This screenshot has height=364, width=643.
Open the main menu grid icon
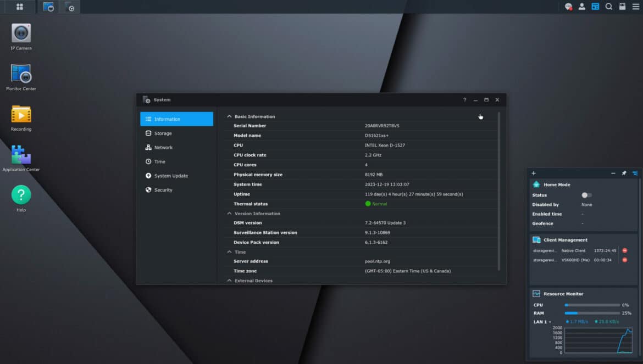(20, 7)
